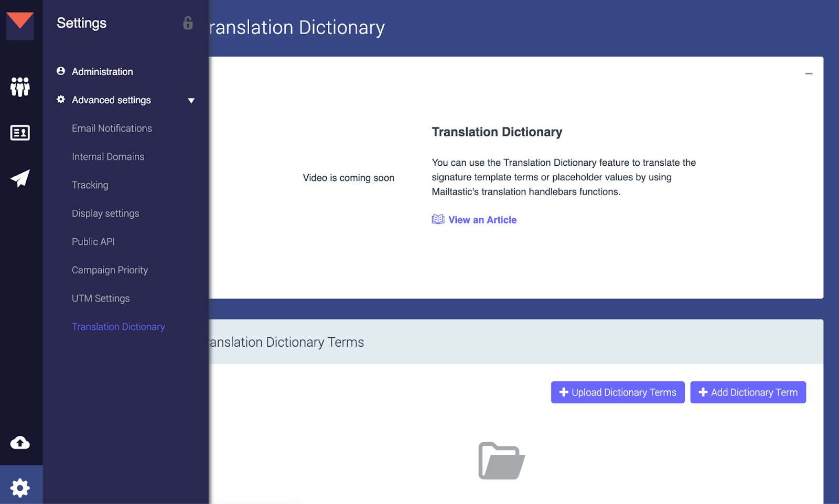
Task: Click the plus icon in Add Dictionary Term
Action: tap(703, 392)
